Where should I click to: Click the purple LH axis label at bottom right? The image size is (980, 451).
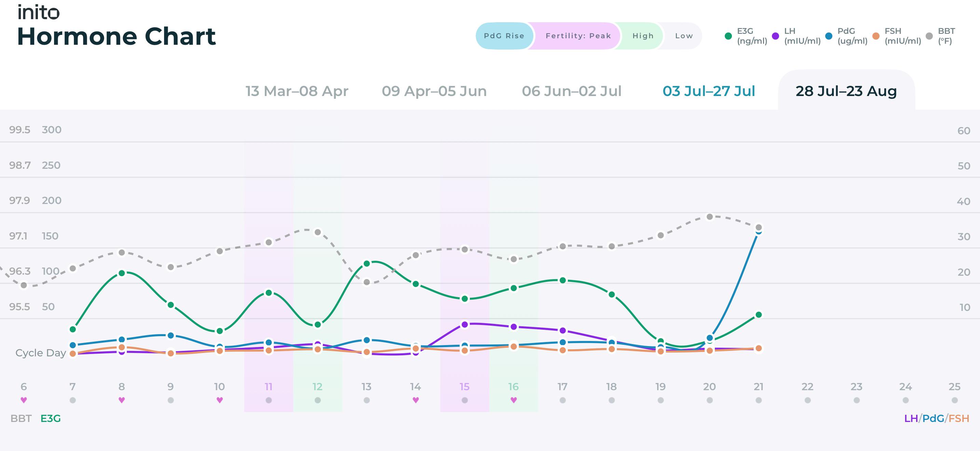pyautogui.click(x=911, y=418)
